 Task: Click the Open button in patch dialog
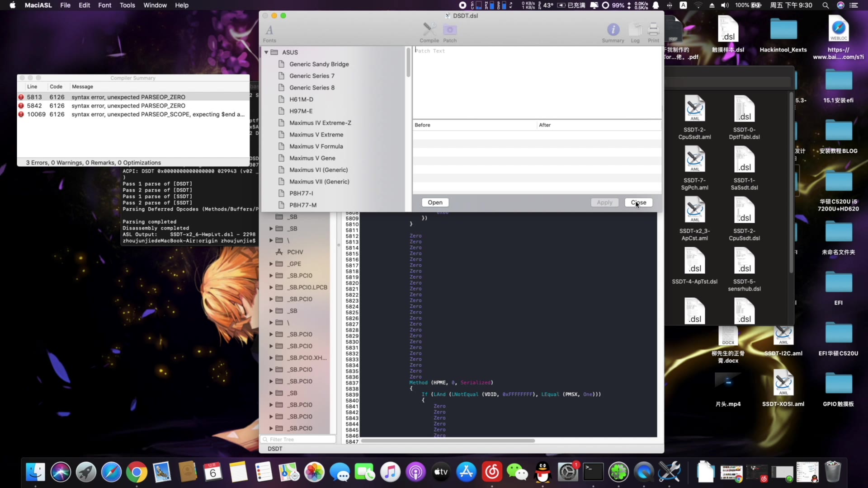tap(435, 202)
